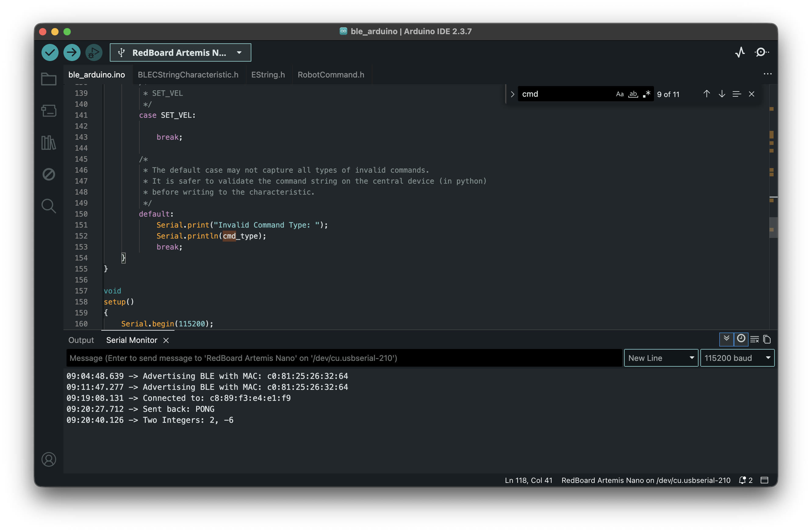The width and height of the screenshot is (812, 532).
Task: Open the Sketchbook folder sidebar icon
Action: pos(49,79)
